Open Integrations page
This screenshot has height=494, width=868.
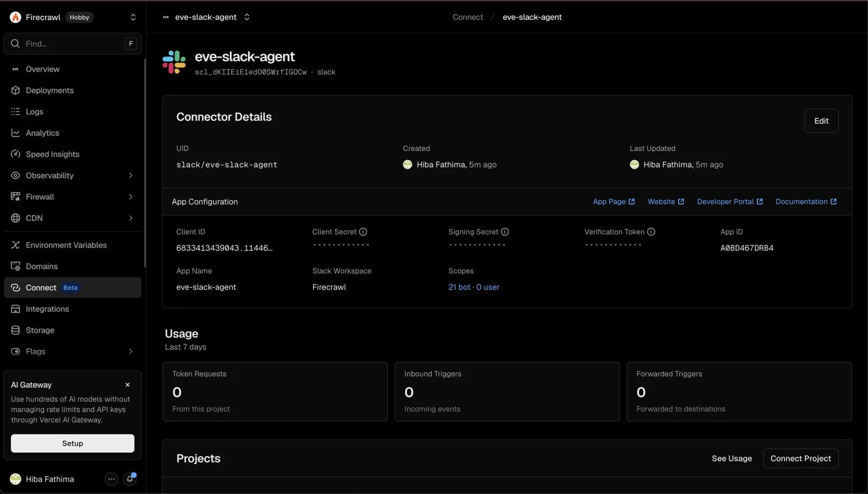pos(73,309)
